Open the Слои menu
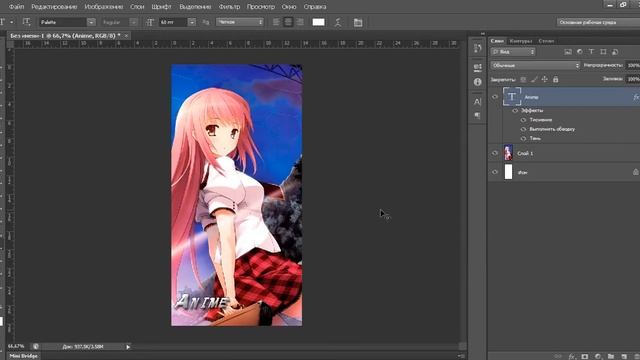The image size is (640, 360). click(x=137, y=7)
